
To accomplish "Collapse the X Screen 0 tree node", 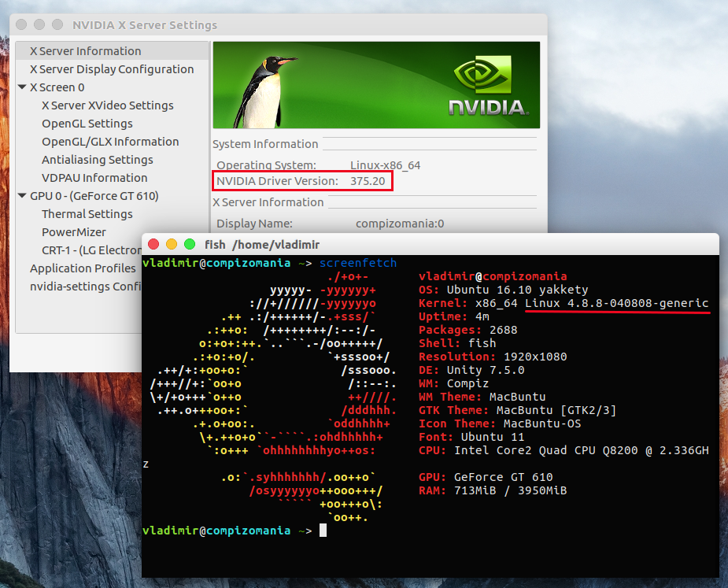I will (22, 87).
